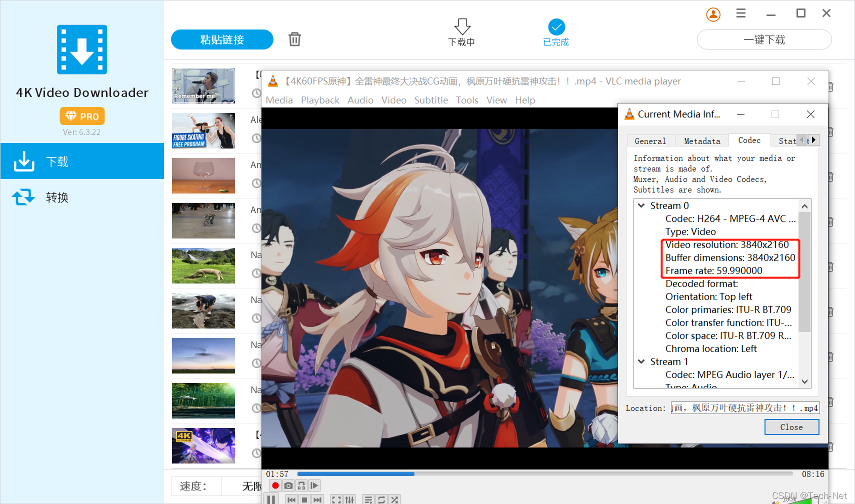
Task: Select the Orientation: Top left row
Action: point(708,296)
